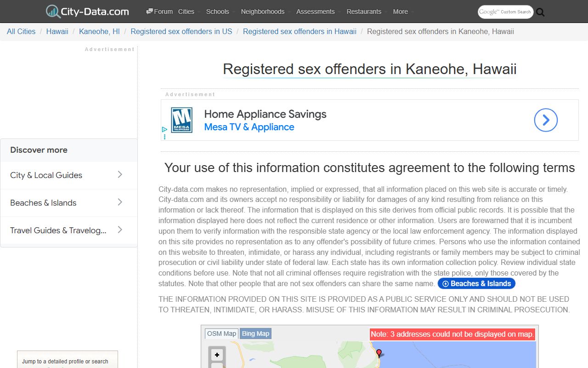Viewport: 588px width, 368px height.
Task: Go to Kaneohe, HI breadcrumb link
Action: pyautogui.click(x=99, y=31)
